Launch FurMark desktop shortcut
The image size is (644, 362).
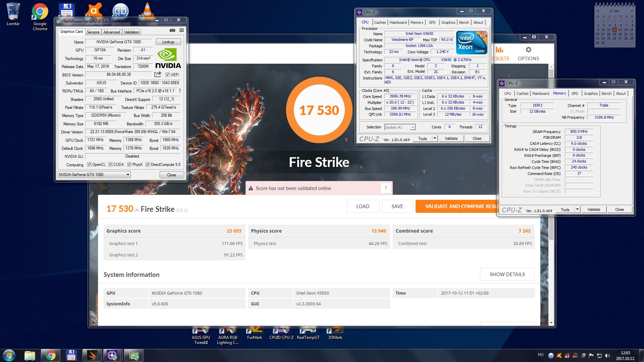pos(254,332)
